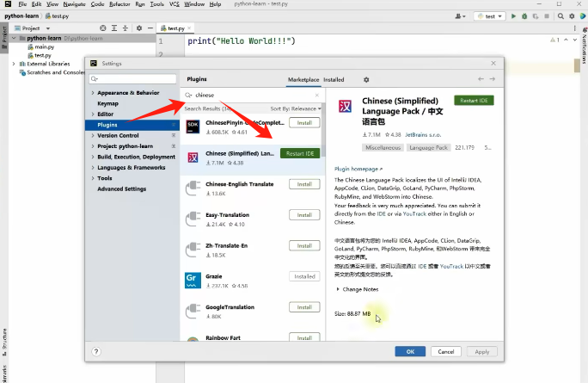
Task: Expand the Change Notes section
Action: tap(338, 289)
